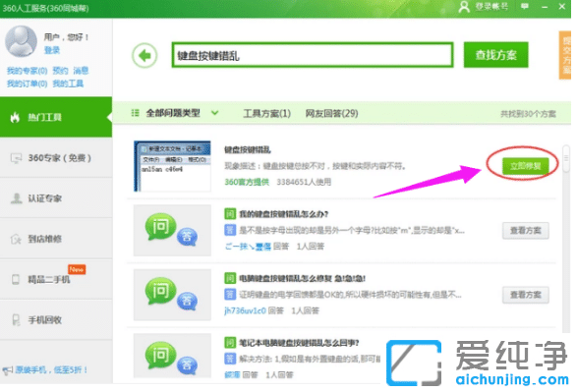
Task: Click the 查找方案 search button
Action: click(x=495, y=55)
